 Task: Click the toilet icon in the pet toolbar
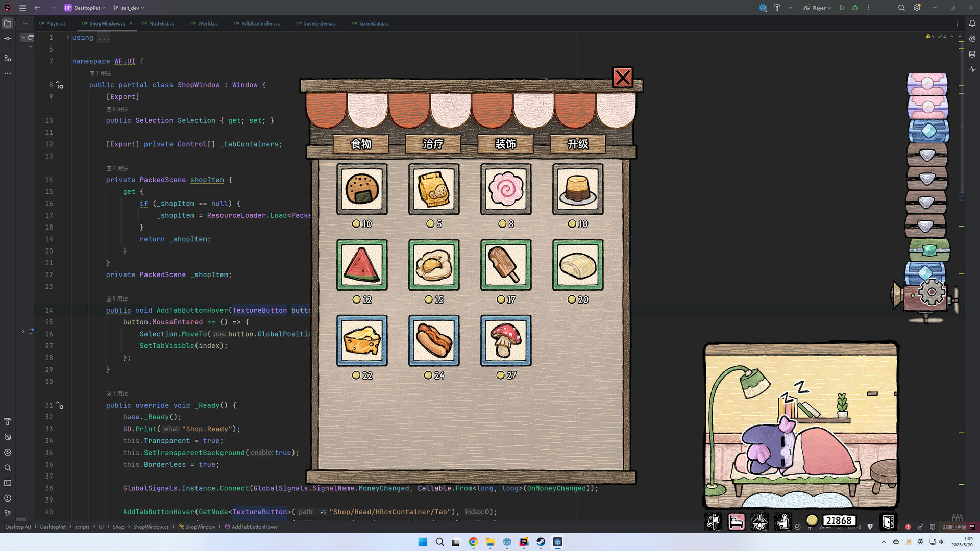tap(783, 521)
